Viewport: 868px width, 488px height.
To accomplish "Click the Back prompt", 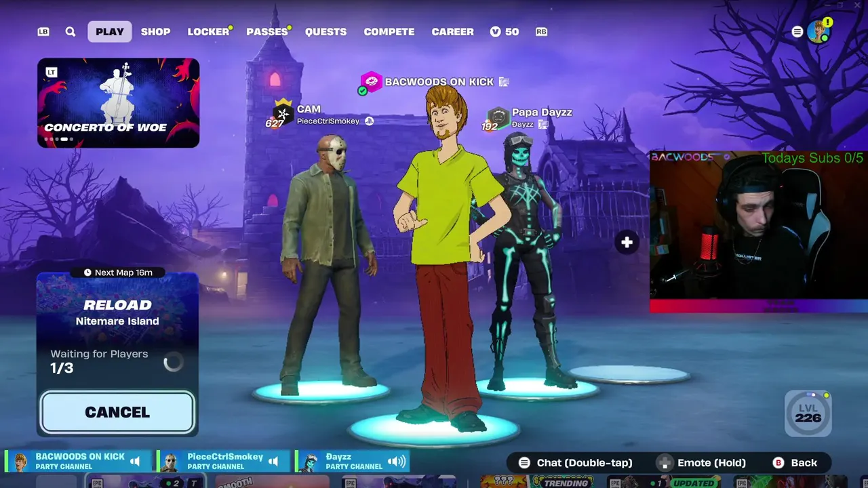I will coord(804,463).
